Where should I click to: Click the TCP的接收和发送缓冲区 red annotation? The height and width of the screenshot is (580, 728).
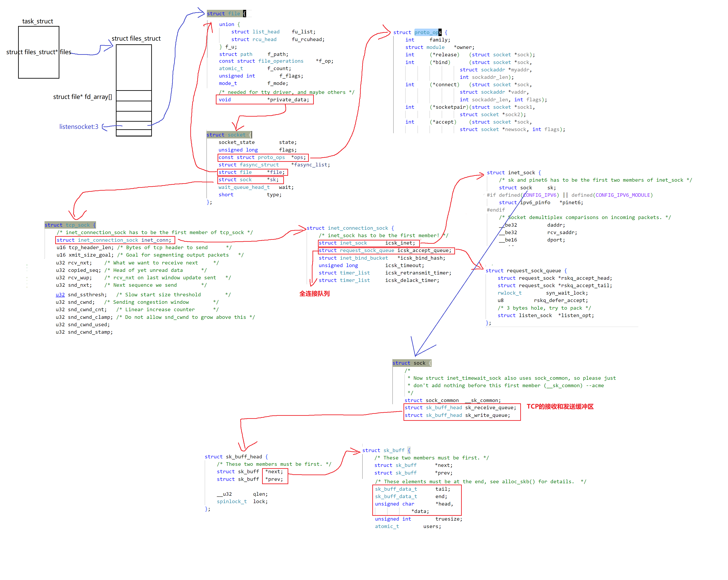[x=560, y=407]
